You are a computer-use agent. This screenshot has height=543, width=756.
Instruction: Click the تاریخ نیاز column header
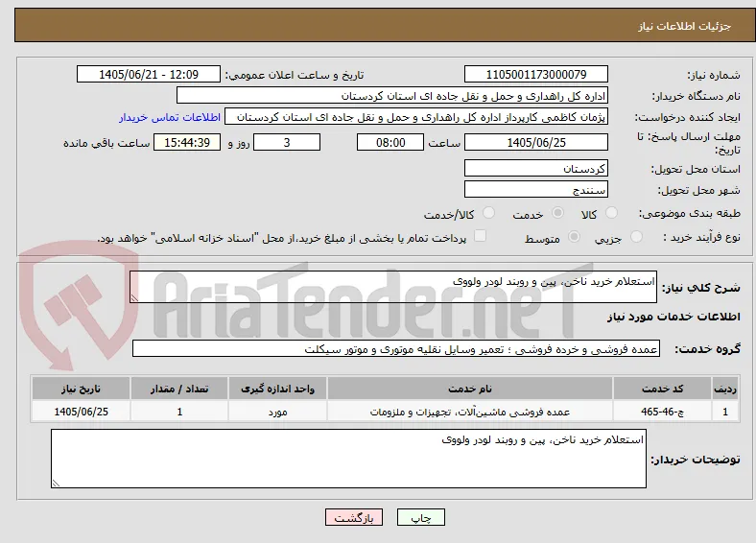pos(81,389)
